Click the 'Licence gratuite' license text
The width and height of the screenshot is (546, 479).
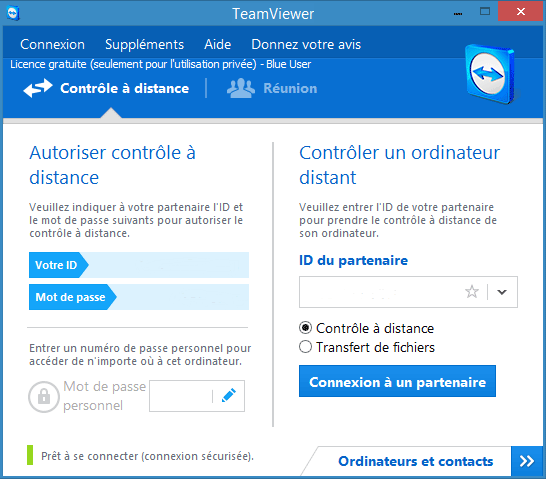pos(161,64)
